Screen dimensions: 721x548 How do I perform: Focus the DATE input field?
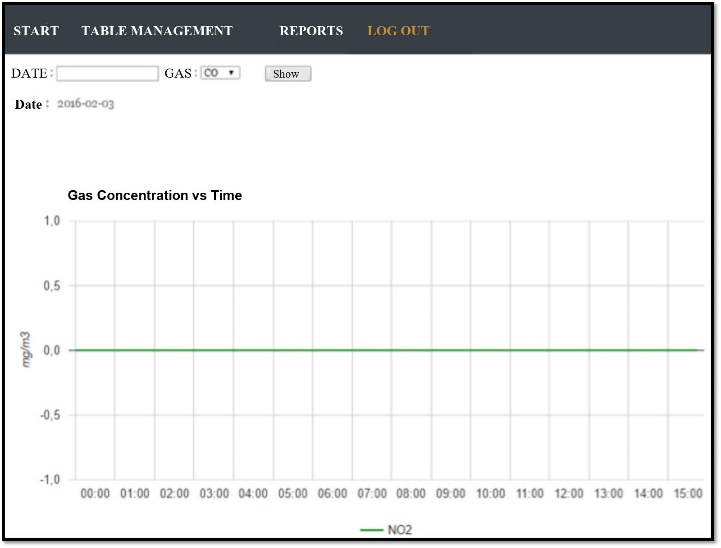[x=108, y=74]
